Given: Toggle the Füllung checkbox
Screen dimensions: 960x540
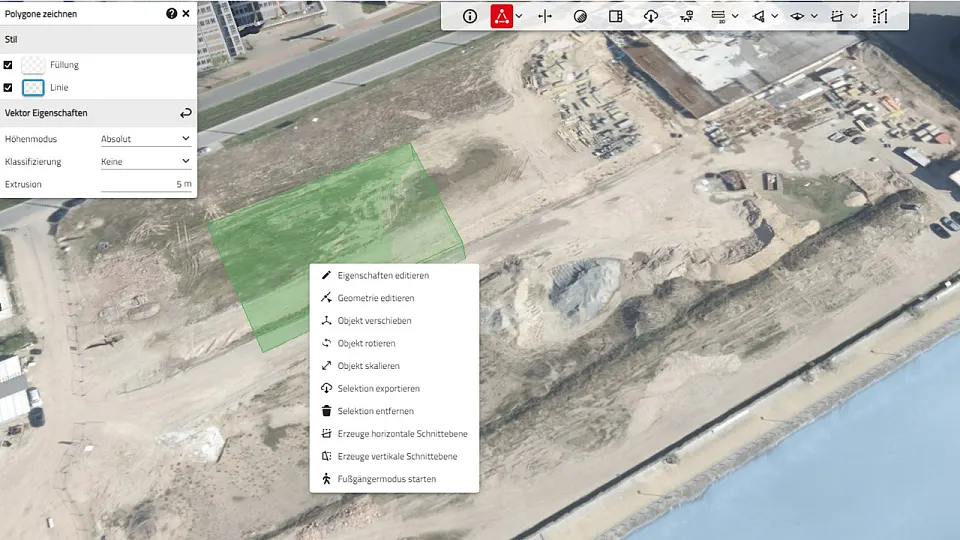Looking at the screenshot, I should tap(9, 65).
